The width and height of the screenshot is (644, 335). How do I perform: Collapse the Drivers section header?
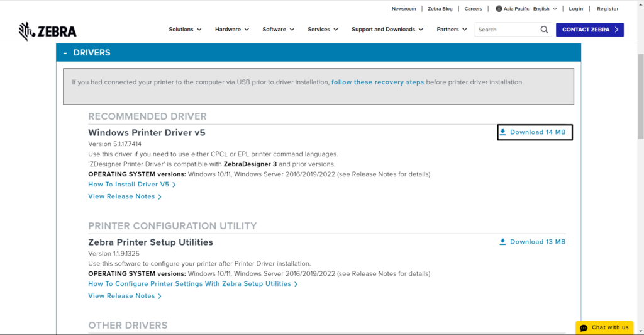point(65,53)
